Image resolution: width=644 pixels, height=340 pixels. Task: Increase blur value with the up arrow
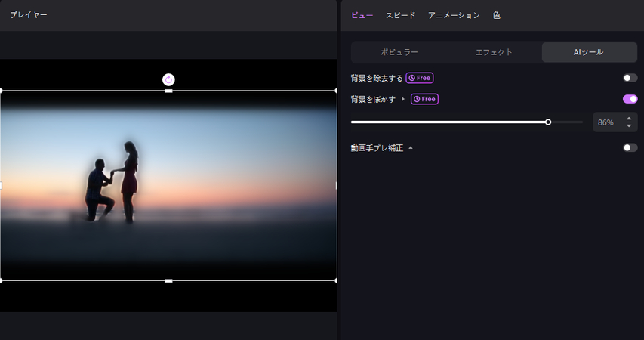629,119
